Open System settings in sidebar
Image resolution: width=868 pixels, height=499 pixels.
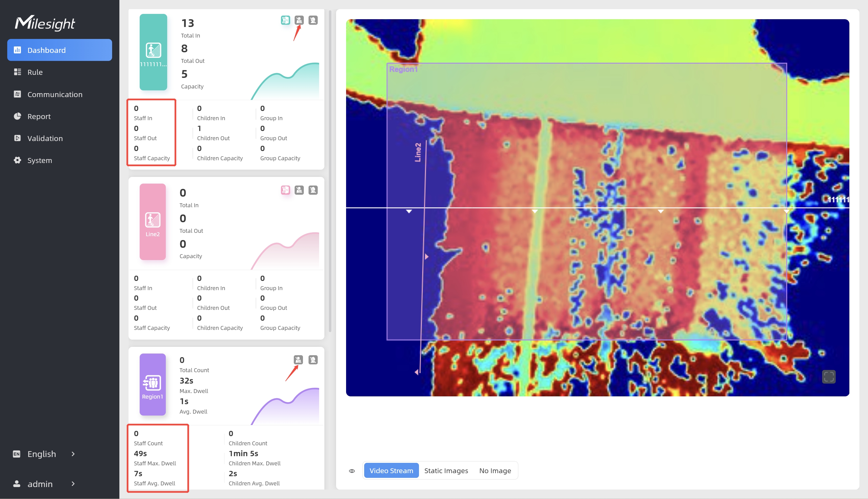pyautogui.click(x=40, y=160)
